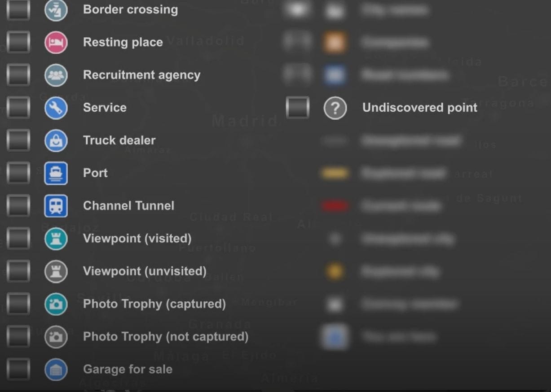Toggle the Photo Trophy (not captured) checkbox
This screenshot has width=551, height=392.
[18, 337]
